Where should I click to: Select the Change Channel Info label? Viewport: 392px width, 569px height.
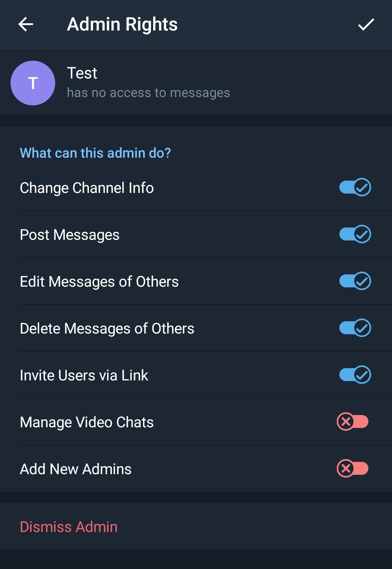(87, 188)
